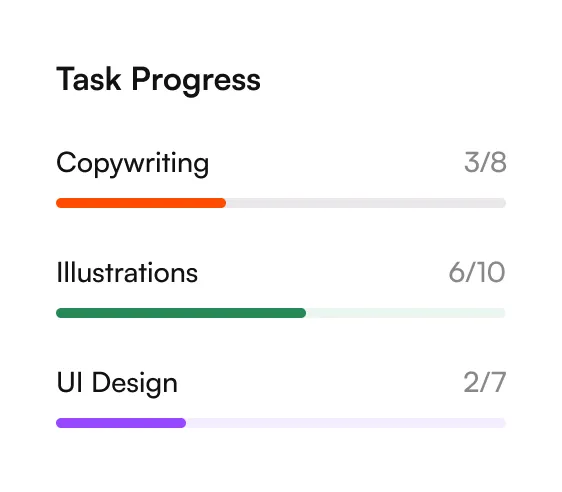Click the number 10 in Illustrations count
This screenshot has height=492, width=562.
[491, 272]
